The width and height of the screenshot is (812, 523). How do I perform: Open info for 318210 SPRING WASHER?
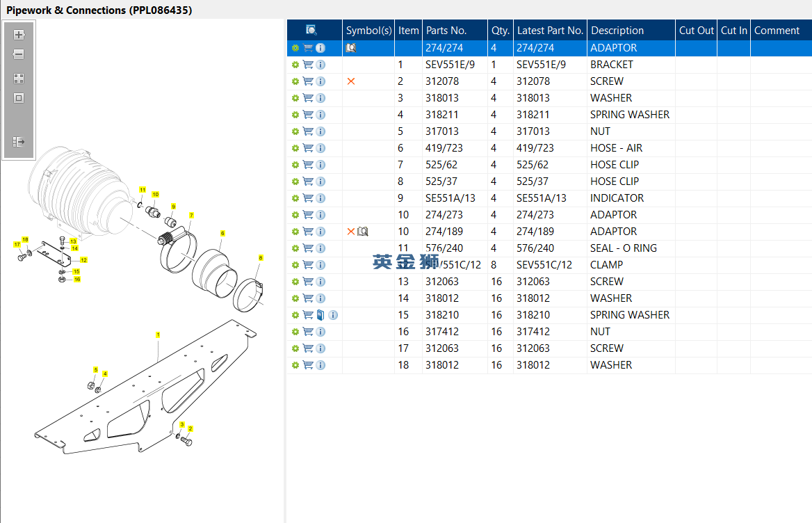coord(333,315)
